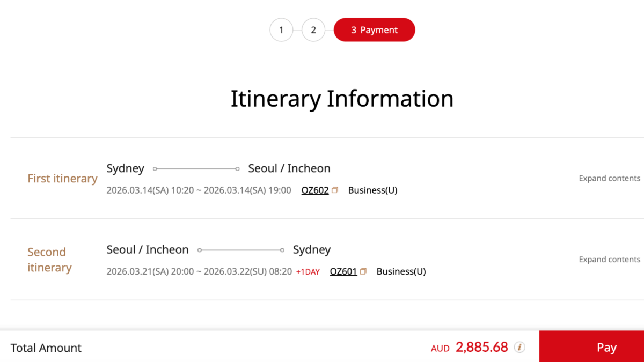Open flight details popup icon beside OZ601
Screen dimensions: 644x362
tap(362, 271)
